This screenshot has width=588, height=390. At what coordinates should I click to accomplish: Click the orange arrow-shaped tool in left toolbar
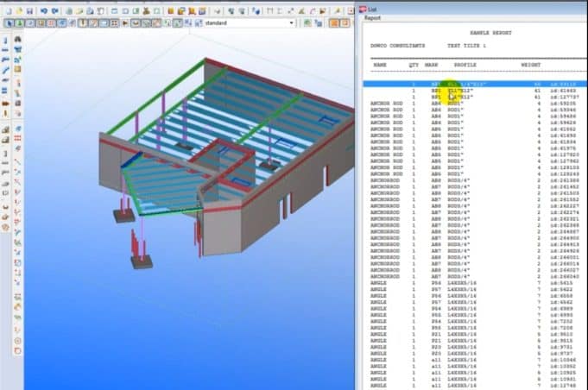[x=5, y=104]
